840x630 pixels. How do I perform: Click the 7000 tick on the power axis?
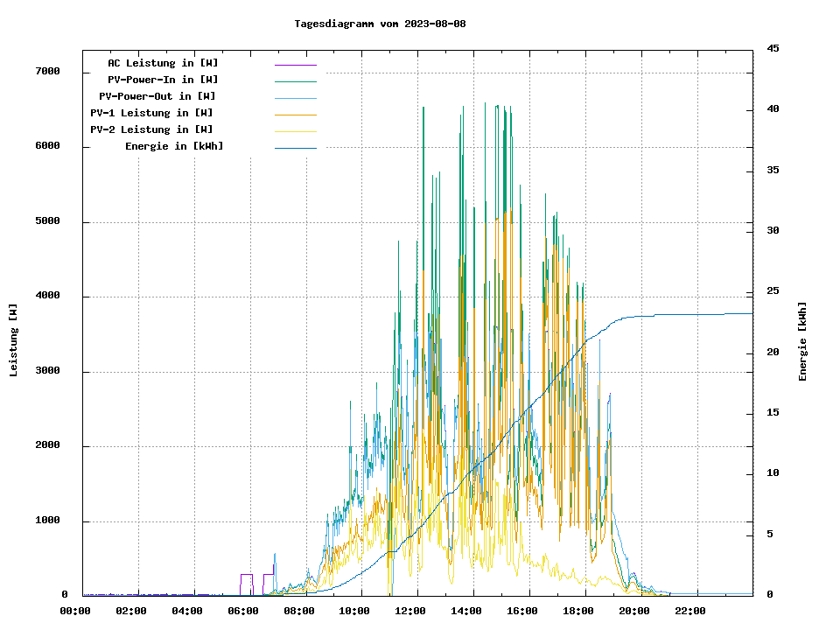tap(46, 72)
